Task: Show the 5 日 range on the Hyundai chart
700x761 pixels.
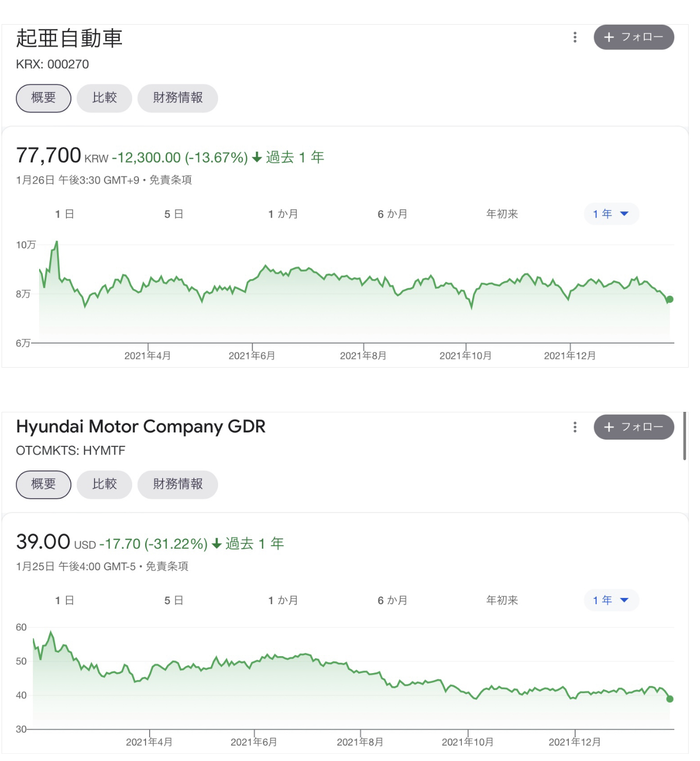Action: (x=174, y=600)
